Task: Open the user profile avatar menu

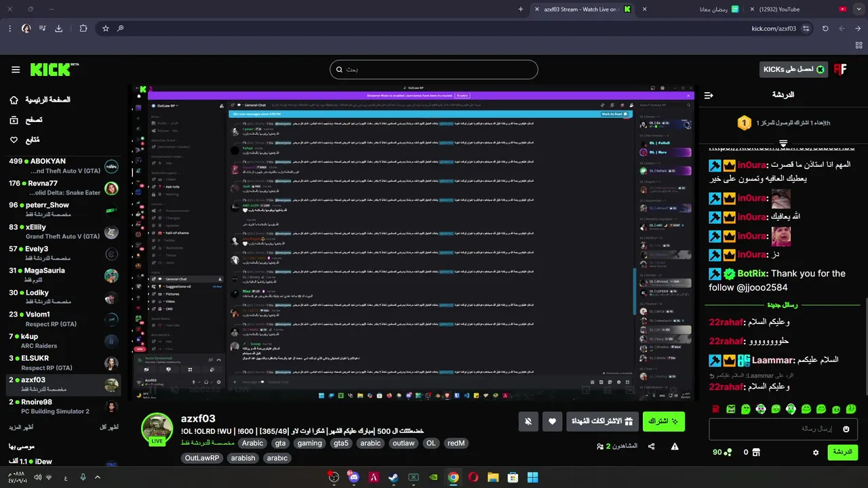Action: [x=840, y=69]
